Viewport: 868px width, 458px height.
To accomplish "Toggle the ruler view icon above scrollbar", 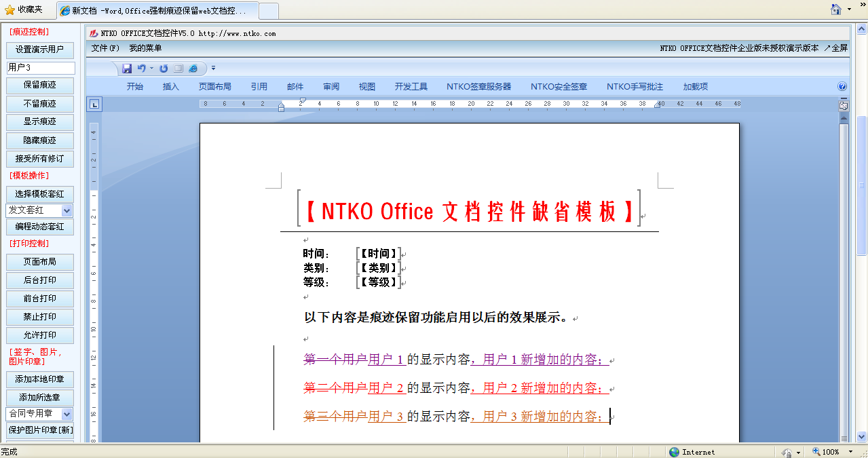I will click(844, 105).
